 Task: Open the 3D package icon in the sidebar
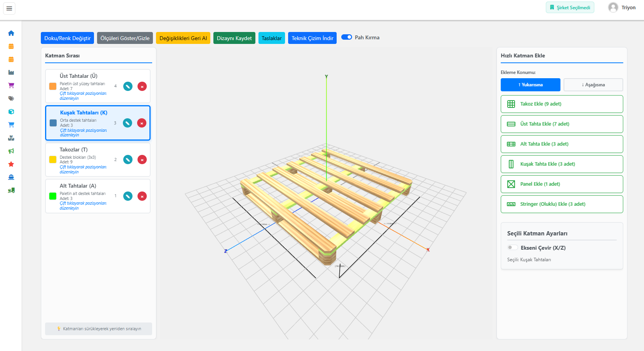(11, 111)
